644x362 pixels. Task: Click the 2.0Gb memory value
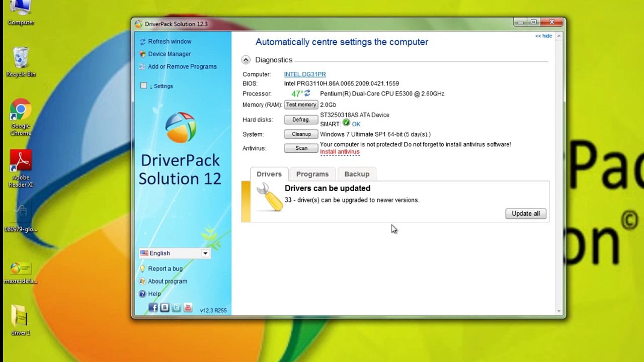pos(328,105)
